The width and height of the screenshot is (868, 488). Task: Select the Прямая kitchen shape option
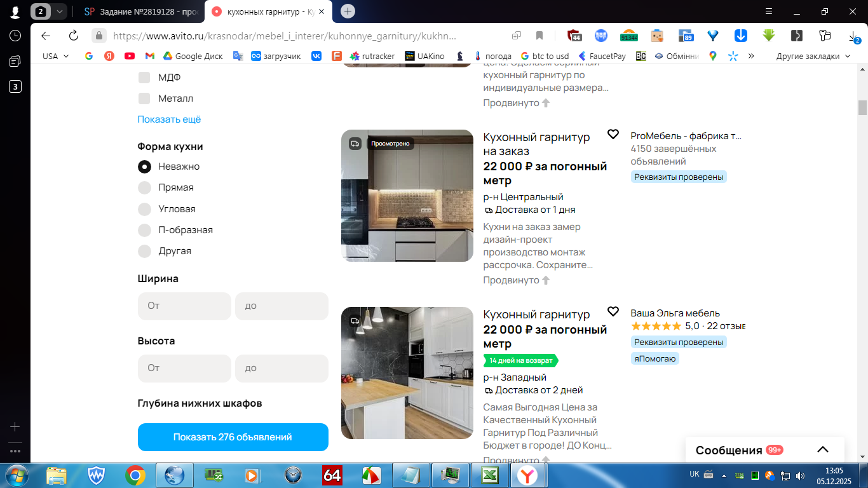coord(145,187)
